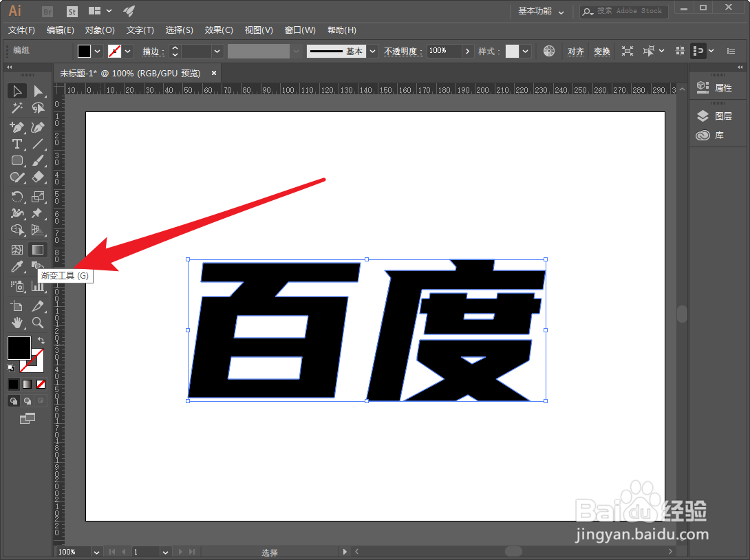This screenshot has width=750, height=560.
Task: Open 基本功能 workspace switcher
Action: coord(541,11)
